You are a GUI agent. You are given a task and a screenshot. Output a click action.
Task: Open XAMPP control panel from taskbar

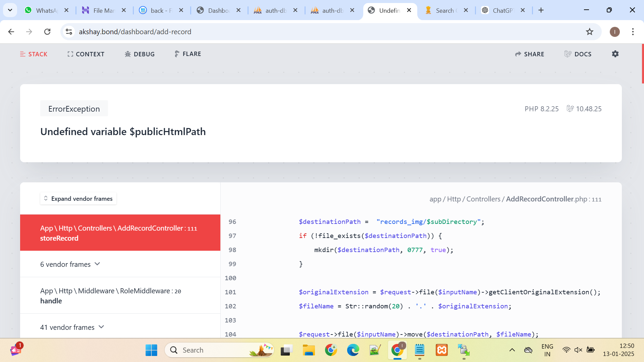(x=442, y=350)
